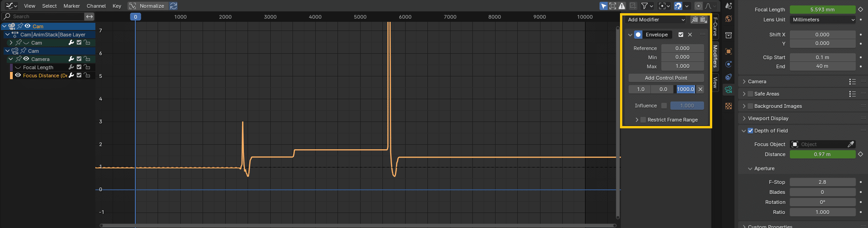Open the Channel menu
868x228 pixels.
tap(96, 6)
